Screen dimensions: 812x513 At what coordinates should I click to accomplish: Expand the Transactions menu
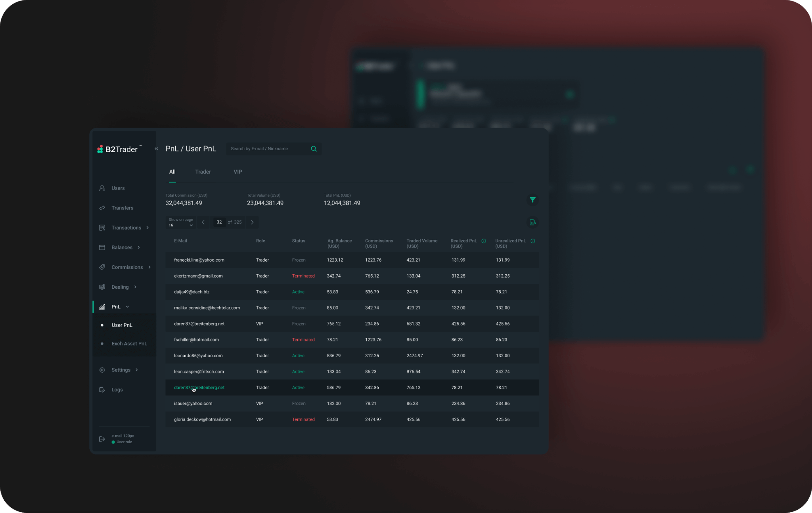126,228
